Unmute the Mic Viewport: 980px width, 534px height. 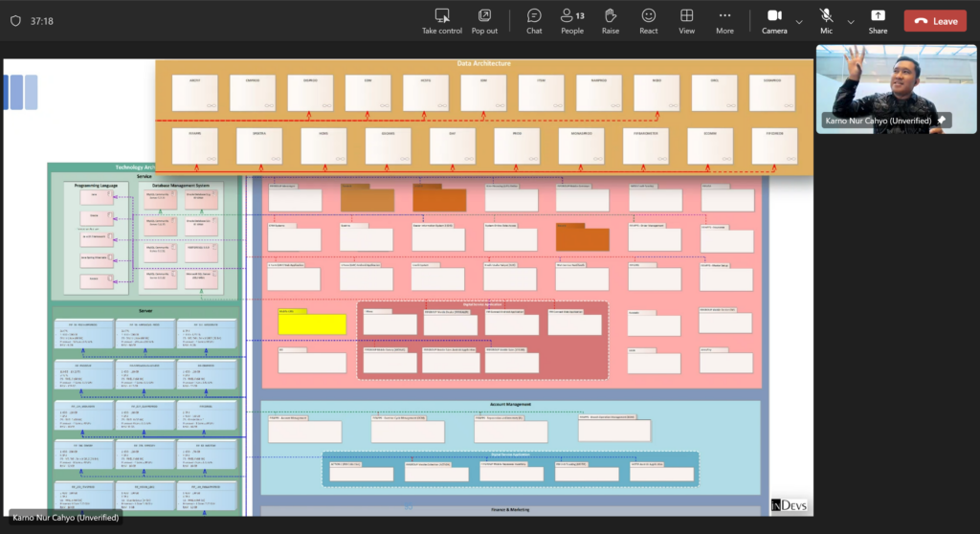pyautogui.click(x=827, y=20)
